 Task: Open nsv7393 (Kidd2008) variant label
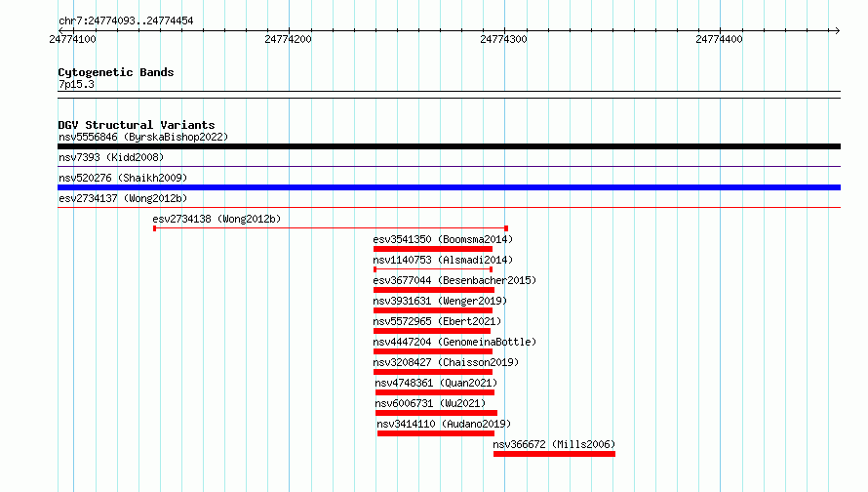pyautogui.click(x=111, y=157)
